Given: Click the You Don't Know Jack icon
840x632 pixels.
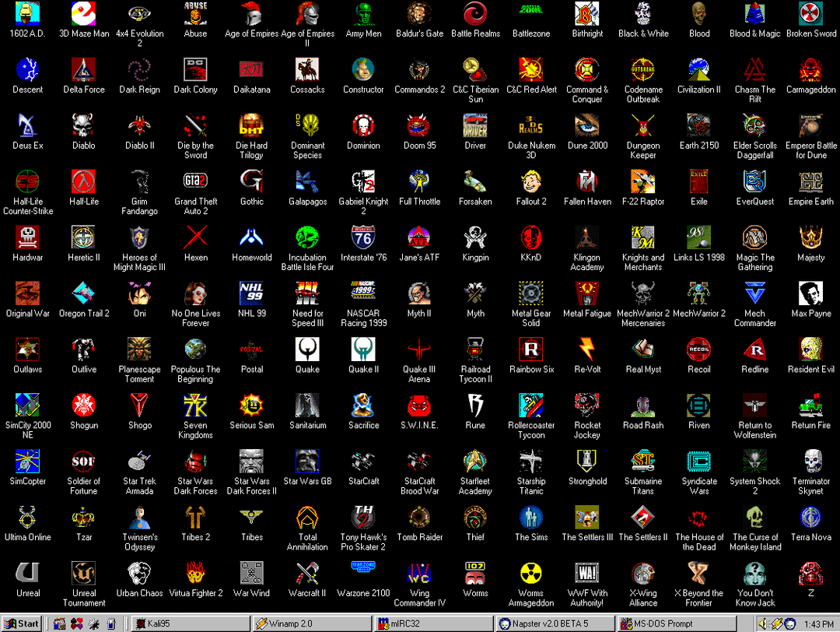Looking at the screenshot, I should click(754, 573).
